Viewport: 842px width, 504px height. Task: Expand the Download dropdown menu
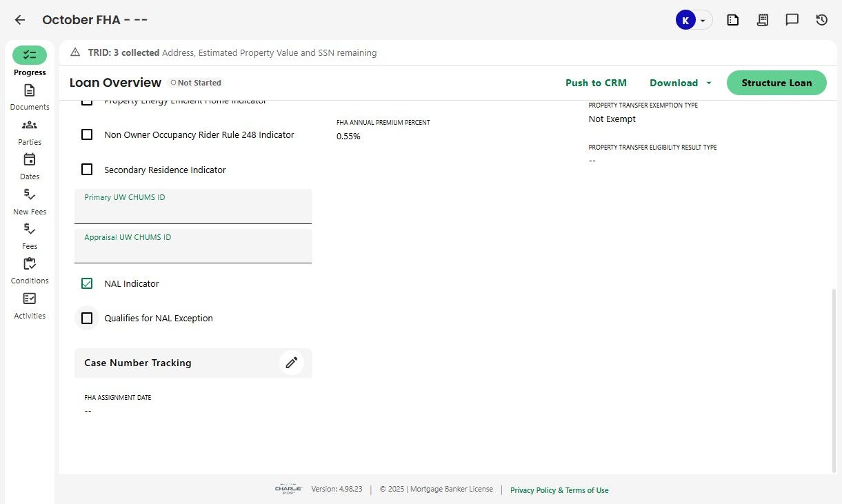[680, 83]
